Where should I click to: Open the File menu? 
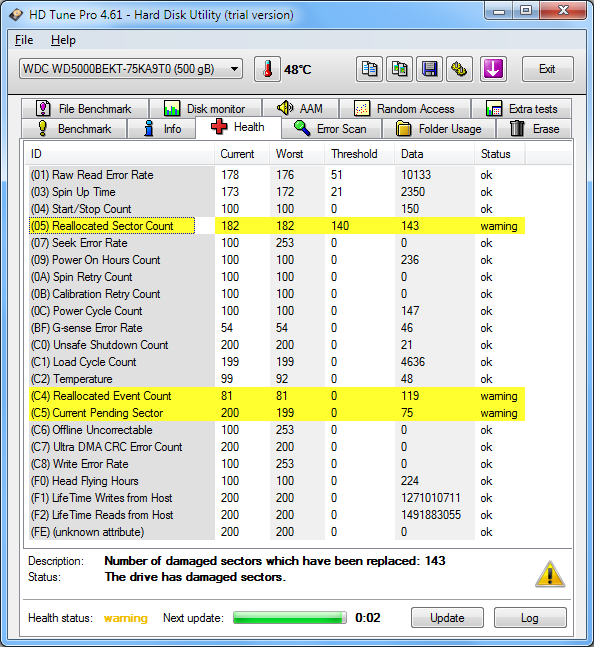coord(24,40)
